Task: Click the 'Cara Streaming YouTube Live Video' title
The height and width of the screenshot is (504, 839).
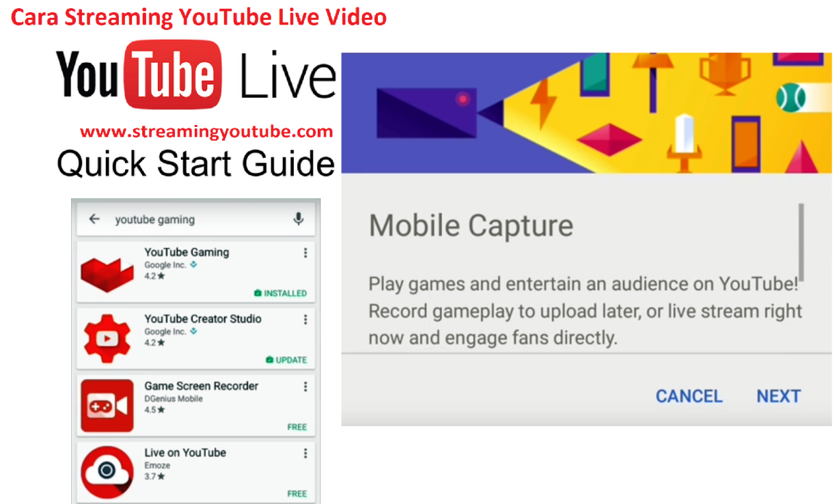Action: 199,16
